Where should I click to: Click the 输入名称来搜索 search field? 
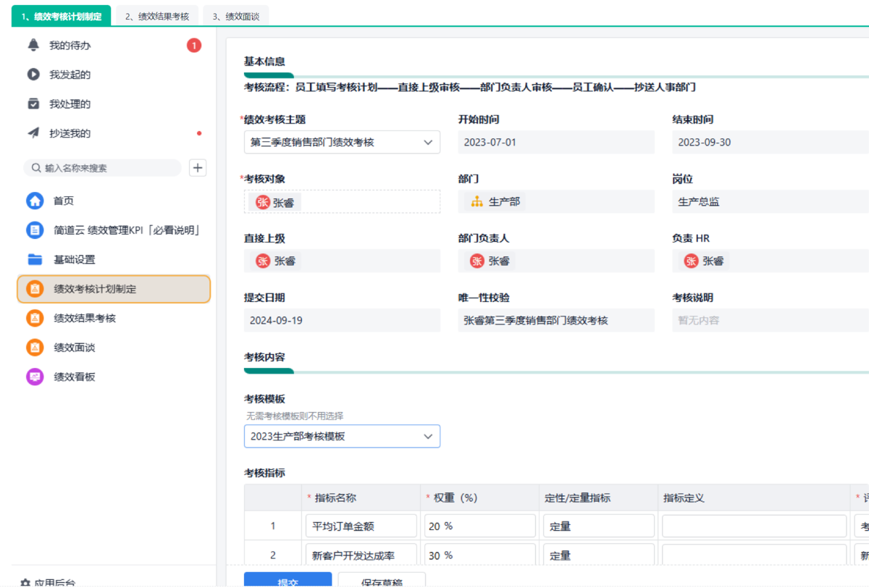pyautogui.click(x=103, y=168)
